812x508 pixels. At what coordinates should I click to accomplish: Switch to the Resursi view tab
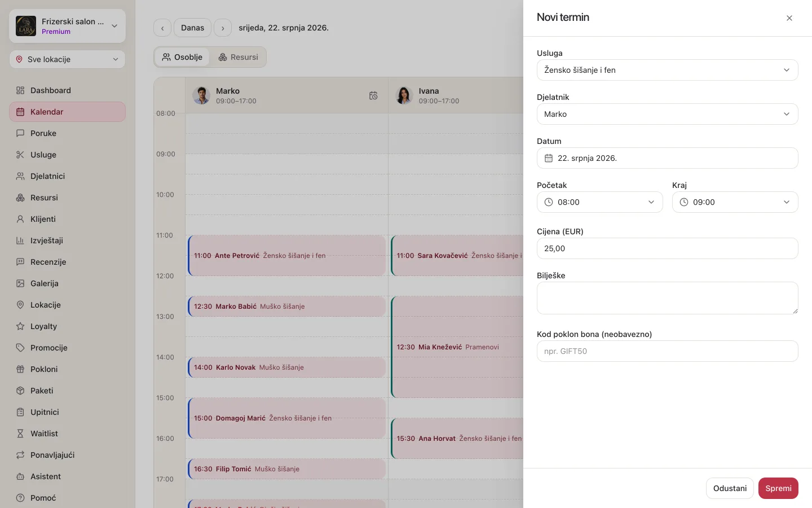[238, 57]
